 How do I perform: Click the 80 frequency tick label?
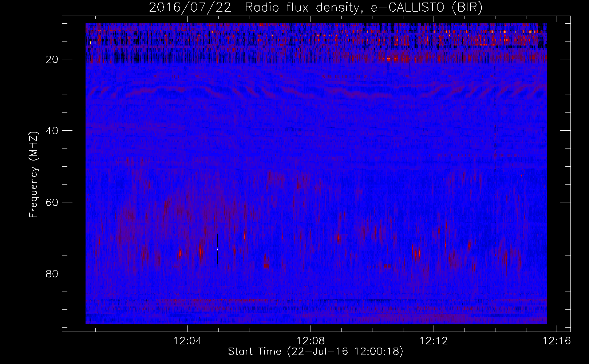pyautogui.click(x=52, y=274)
